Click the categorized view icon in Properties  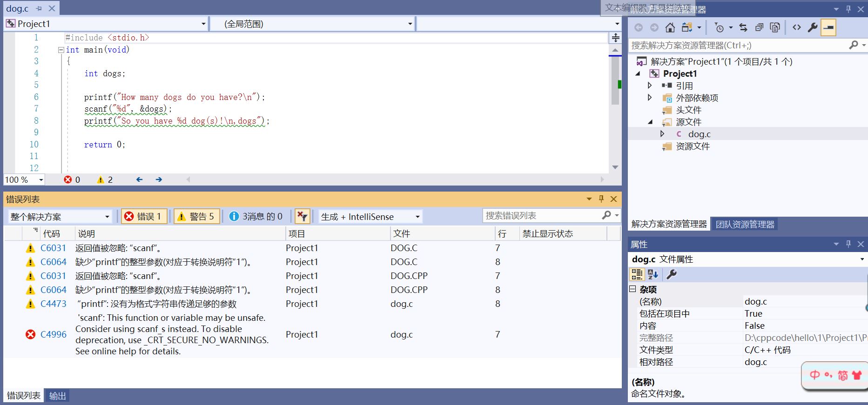(637, 274)
